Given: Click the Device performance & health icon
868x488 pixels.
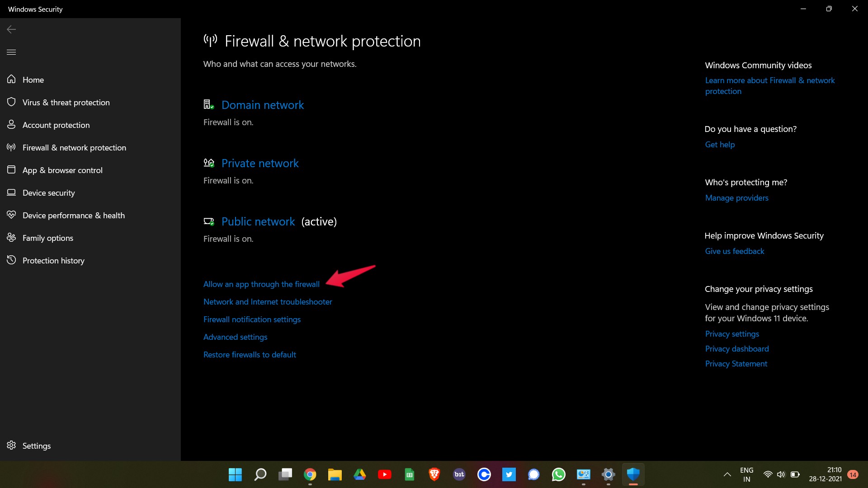Looking at the screenshot, I should tap(11, 215).
